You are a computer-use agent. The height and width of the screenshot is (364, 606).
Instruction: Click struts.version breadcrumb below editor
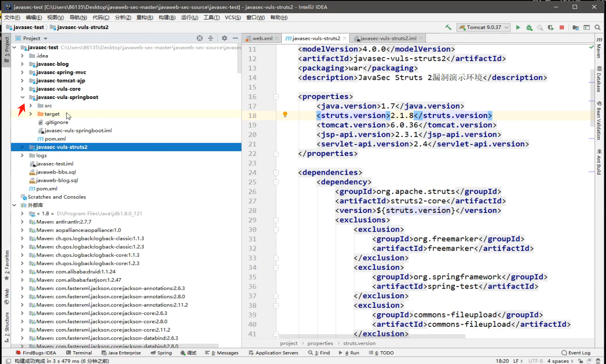359,343
